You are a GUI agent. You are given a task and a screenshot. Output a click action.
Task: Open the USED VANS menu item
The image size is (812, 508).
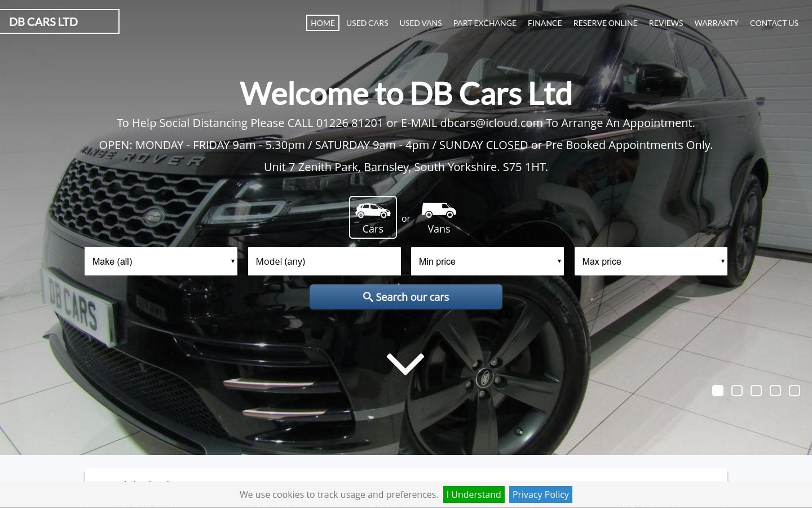pyautogui.click(x=421, y=23)
